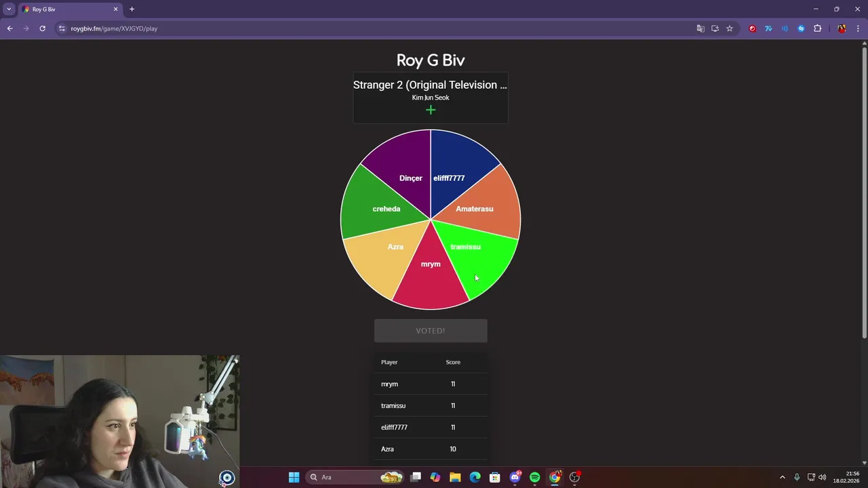The image size is (868, 488).
Task: Click tramissu in the score table
Action: pos(393,405)
